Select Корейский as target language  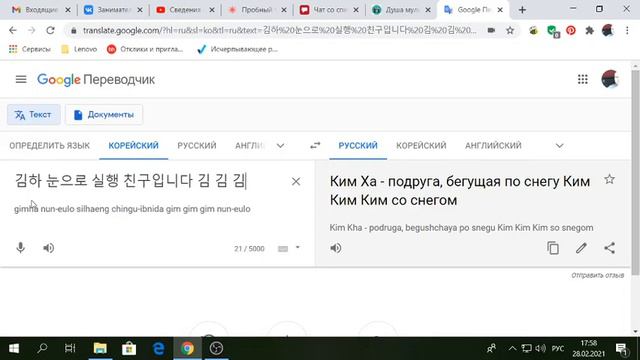pos(421,146)
